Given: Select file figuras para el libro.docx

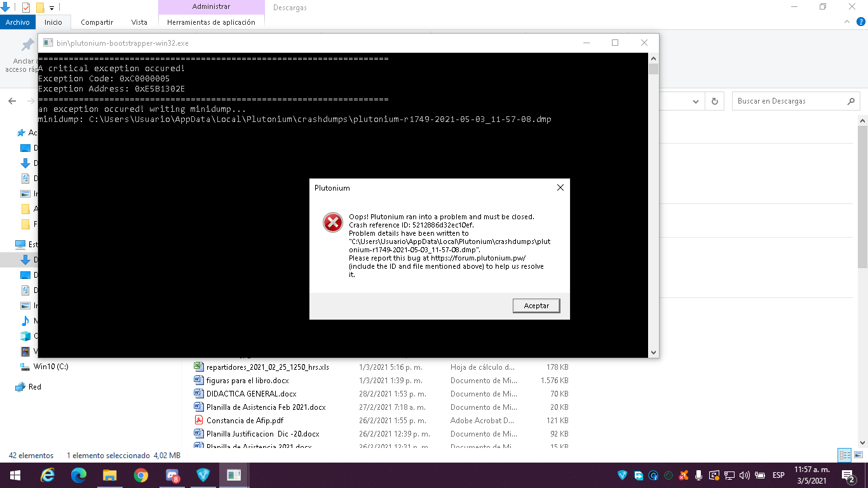Looking at the screenshot, I should 247,381.
